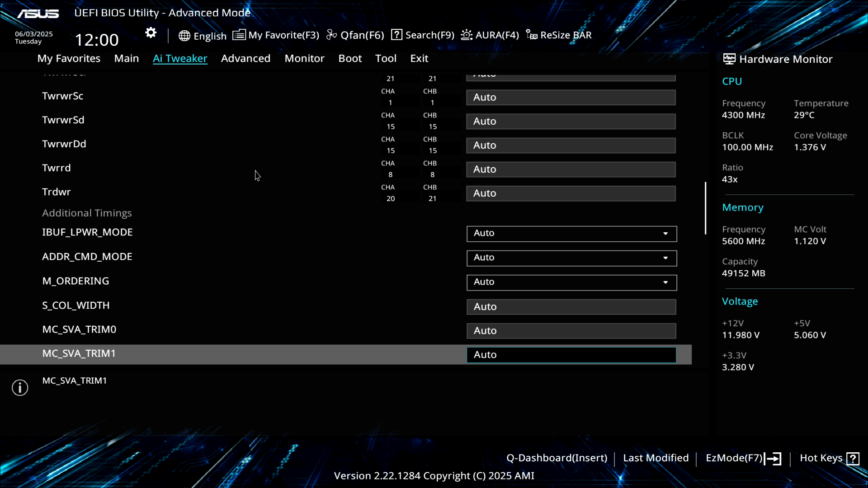This screenshot has width=868, height=488.
Task: Switch to the Advanced tab
Action: coord(245,58)
